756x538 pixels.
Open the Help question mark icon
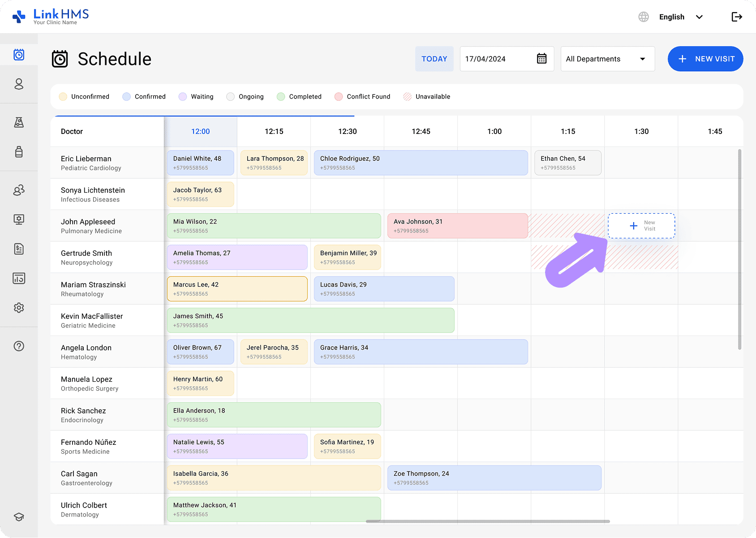tap(19, 346)
